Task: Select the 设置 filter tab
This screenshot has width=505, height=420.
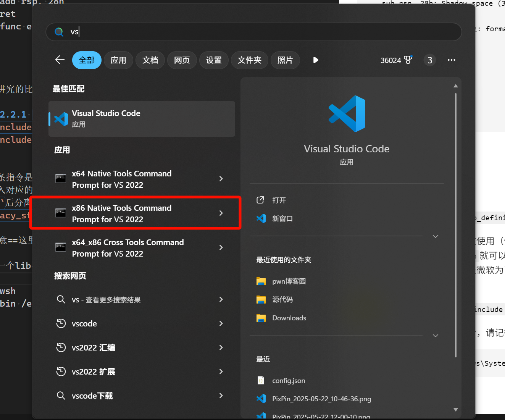Action: 214,60
